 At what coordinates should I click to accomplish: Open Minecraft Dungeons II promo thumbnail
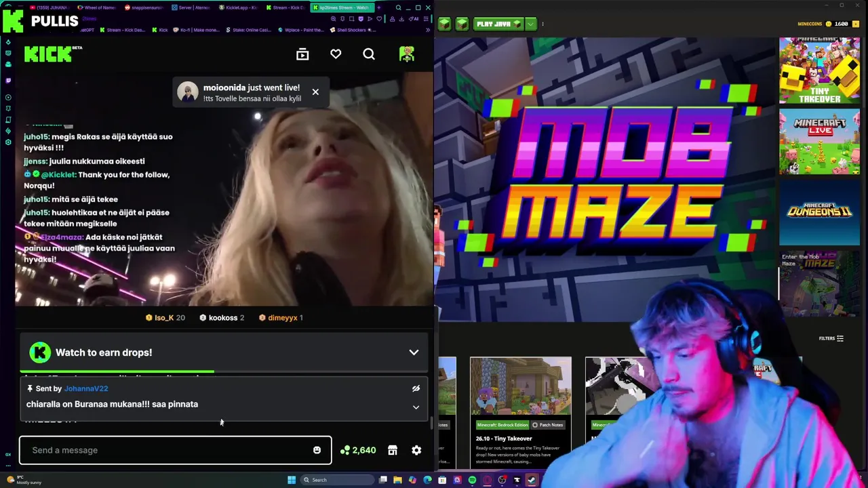pyautogui.click(x=819, y=212)
